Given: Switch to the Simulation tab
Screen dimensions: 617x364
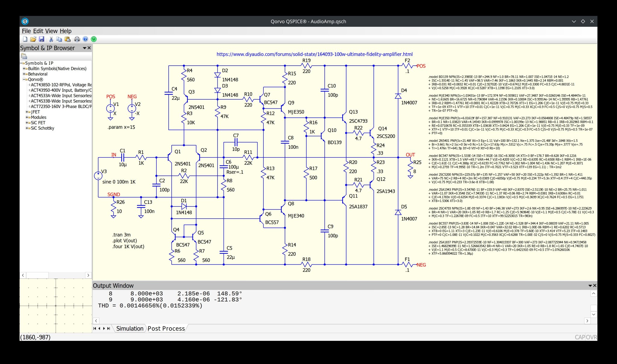Looking at the screenshot, I should click(130, 328).
